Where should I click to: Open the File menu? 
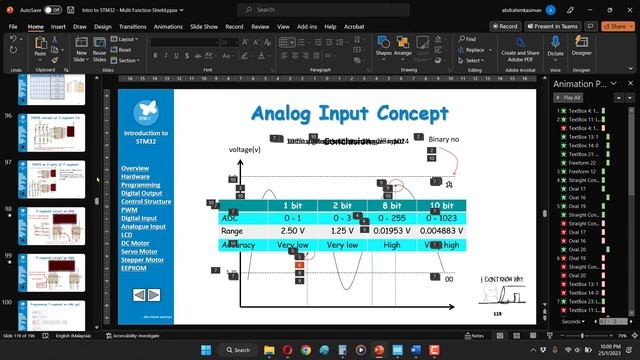13,27
